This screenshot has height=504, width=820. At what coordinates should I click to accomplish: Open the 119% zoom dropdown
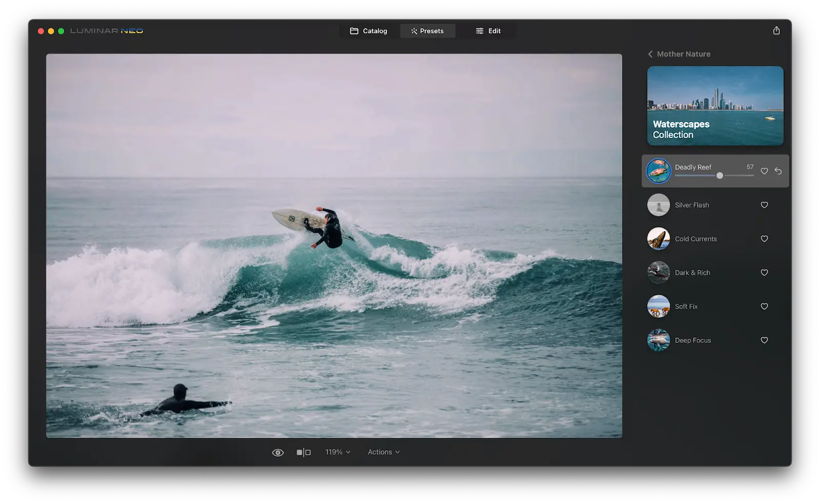(x=338, y=452)
